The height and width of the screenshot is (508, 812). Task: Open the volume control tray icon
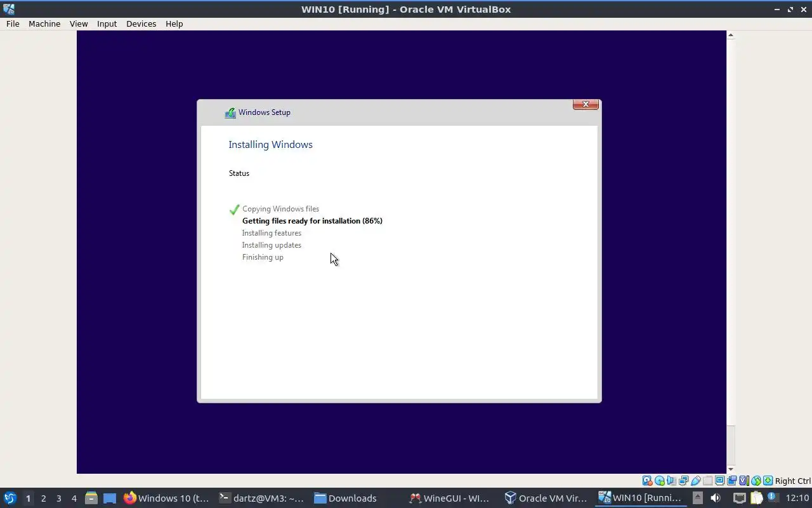click(716, 498)
